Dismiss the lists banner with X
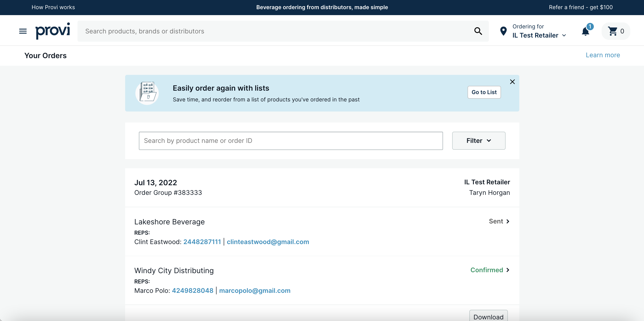The width and height of the screenshot is (644, 321). point(512,82)
